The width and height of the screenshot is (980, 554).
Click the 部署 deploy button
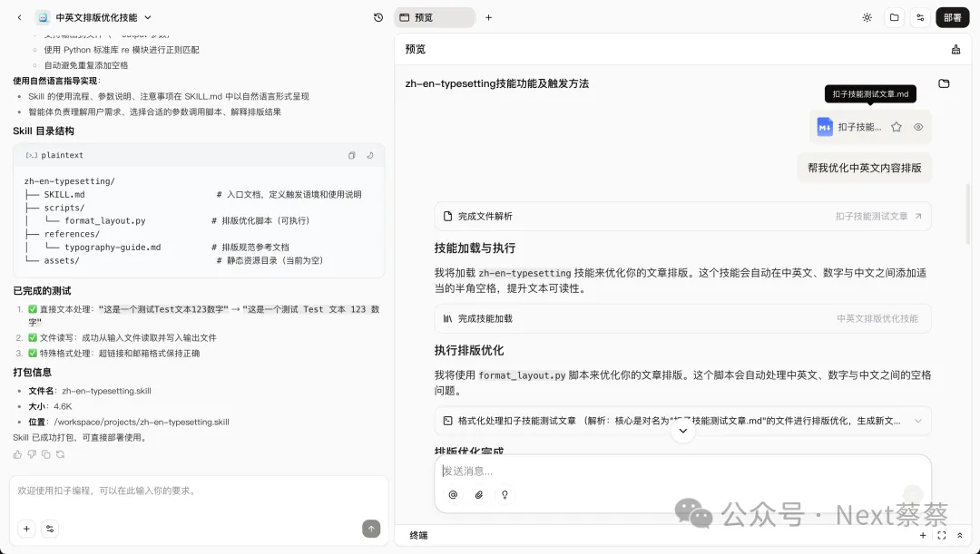[952, 16]
